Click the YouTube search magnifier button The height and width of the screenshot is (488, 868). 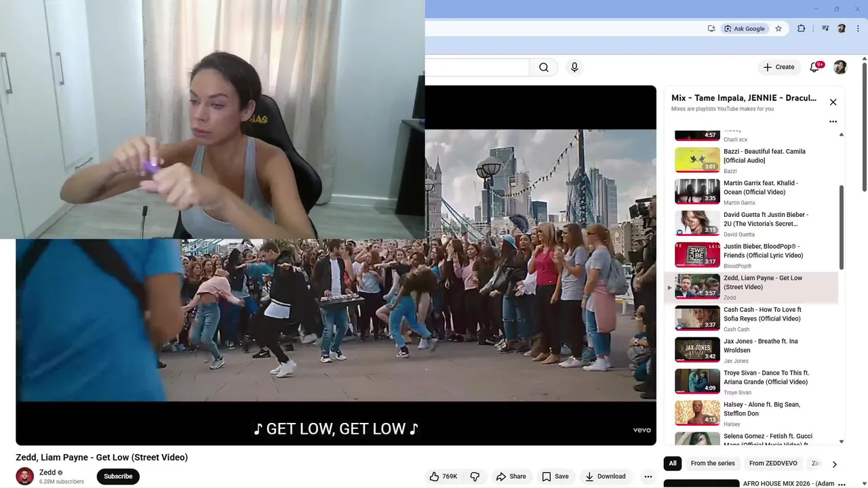[x=544, y=67]
